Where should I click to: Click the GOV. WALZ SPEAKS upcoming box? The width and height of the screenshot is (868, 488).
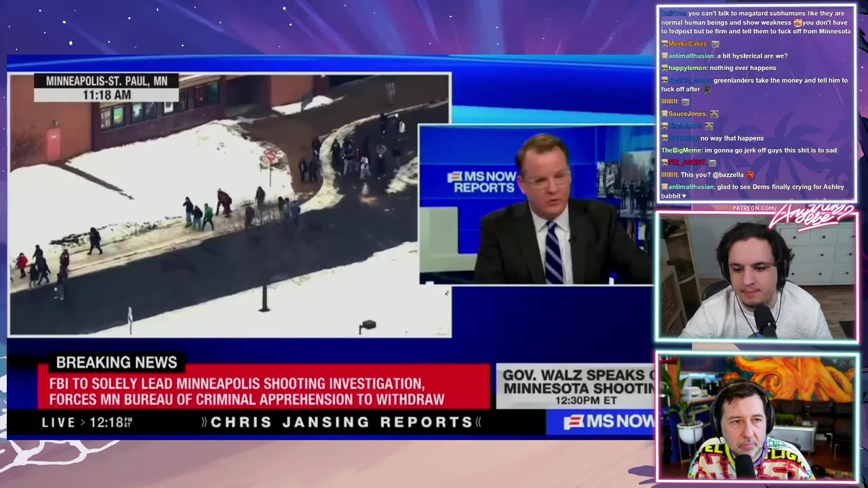click(576, 386)
